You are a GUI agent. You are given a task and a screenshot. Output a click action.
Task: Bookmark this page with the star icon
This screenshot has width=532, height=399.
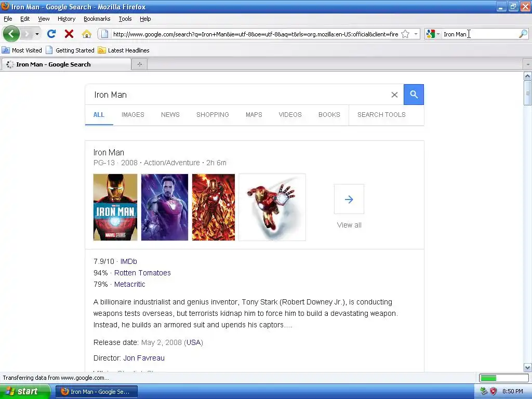[405, 34]
